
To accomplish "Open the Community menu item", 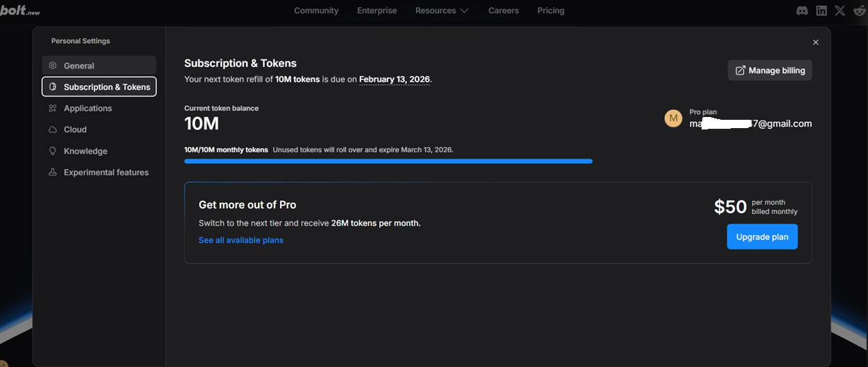I will point(316,10).
